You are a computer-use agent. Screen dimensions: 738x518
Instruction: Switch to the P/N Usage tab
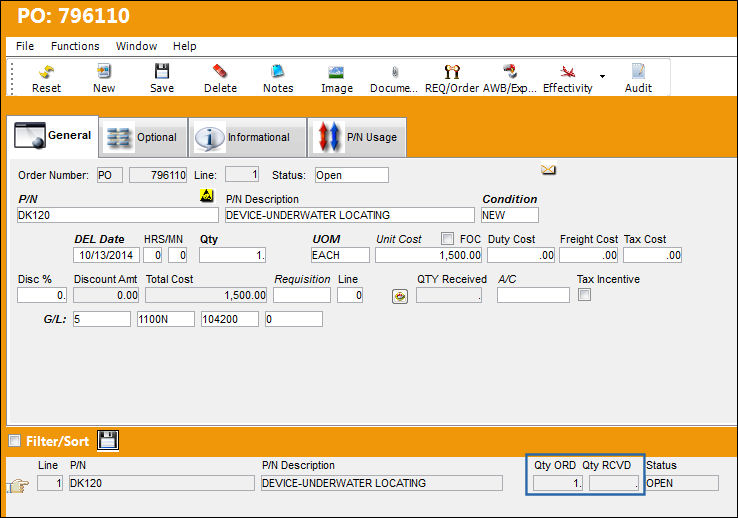(x=357, y=137)
